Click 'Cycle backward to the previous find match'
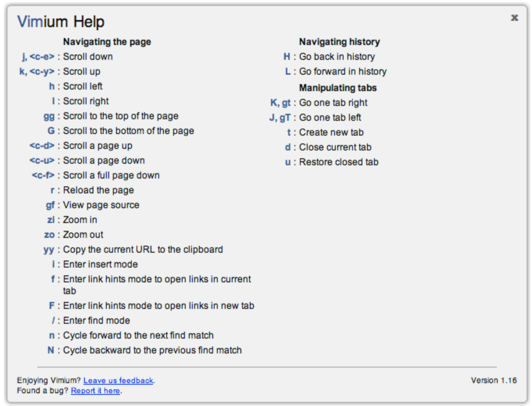Image resolution: width=532 pixels, height=406 pixels. pyautogui.click(x=152, y=350)
